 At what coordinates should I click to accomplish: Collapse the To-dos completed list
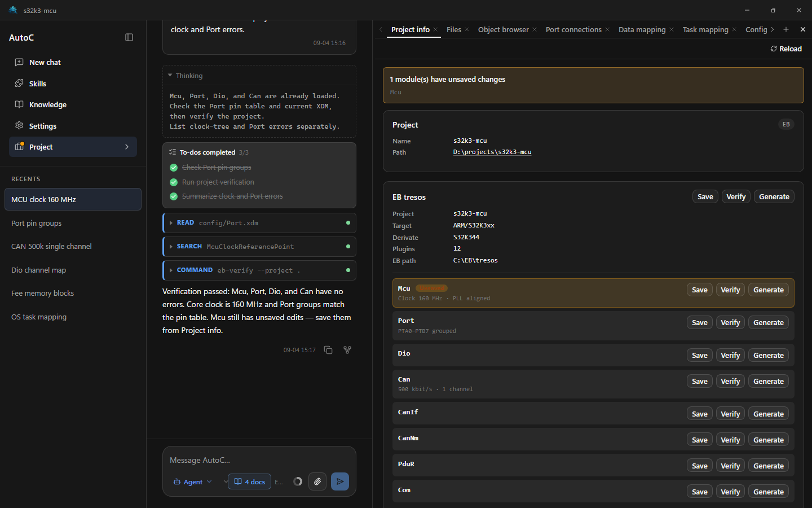pyautogui.click(x=259, y=152)
